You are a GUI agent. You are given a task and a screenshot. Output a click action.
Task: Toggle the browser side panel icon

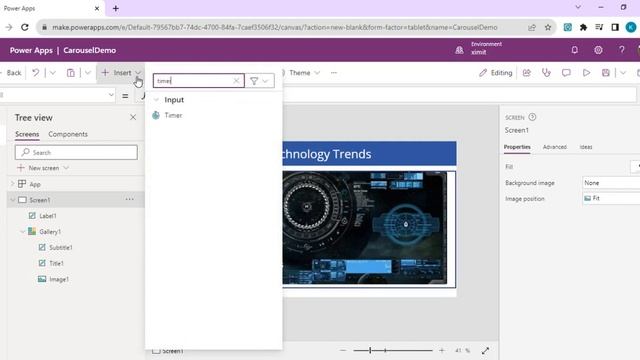pyautogui.click(x=615, y=27)
